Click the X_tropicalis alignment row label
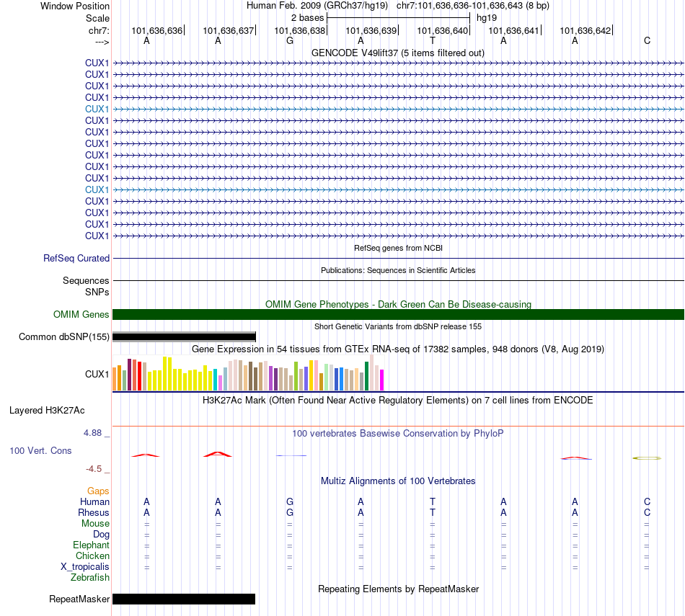 [x=85, y=567]
